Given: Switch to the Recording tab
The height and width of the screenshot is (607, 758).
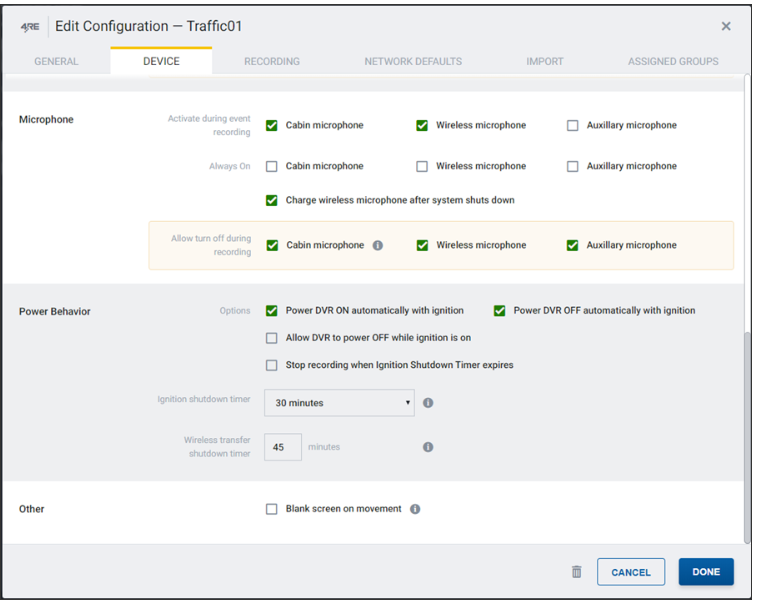Looking at the screenshot, I should pos(272,61).
